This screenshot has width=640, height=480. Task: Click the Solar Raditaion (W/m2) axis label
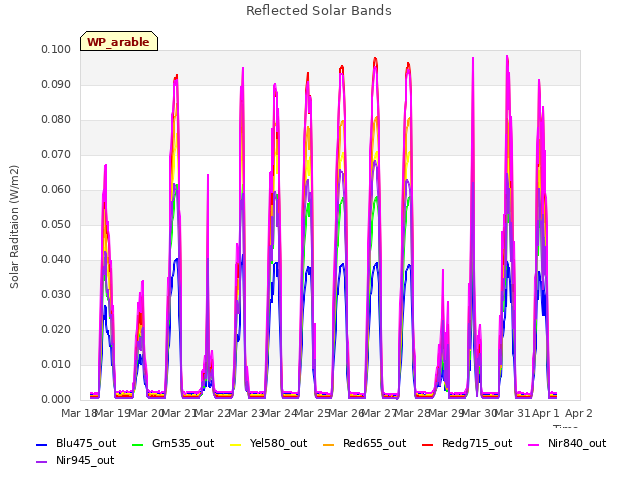[x=14, y=227]
